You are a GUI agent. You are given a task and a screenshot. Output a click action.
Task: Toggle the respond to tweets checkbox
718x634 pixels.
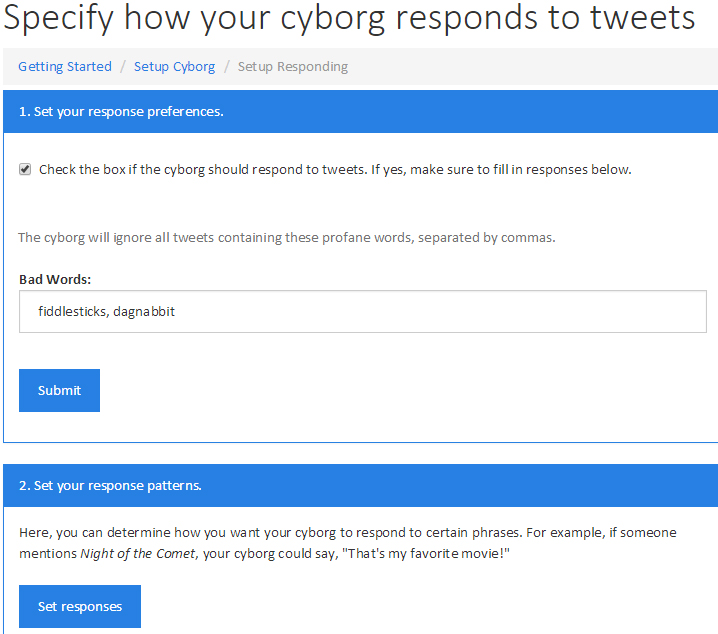coord(25,170)
